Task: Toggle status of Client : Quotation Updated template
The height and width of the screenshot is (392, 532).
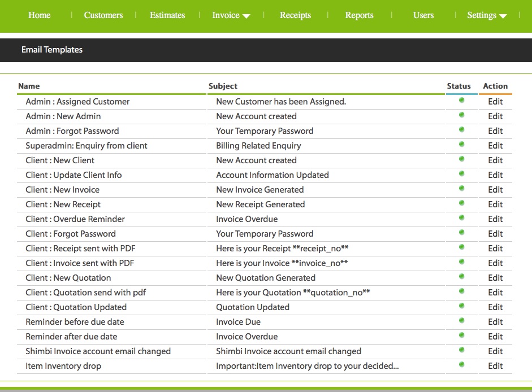Action: pyautogui.click(x=461, y=306)
